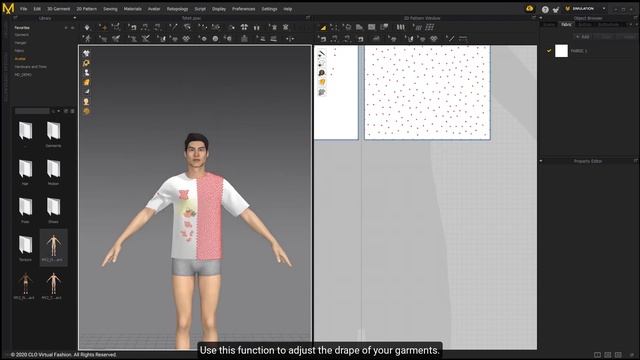Screen dimensions: 640x360
Task: Toggle the second vertical display icon in 3D window
Action: (x=86, y=63)
